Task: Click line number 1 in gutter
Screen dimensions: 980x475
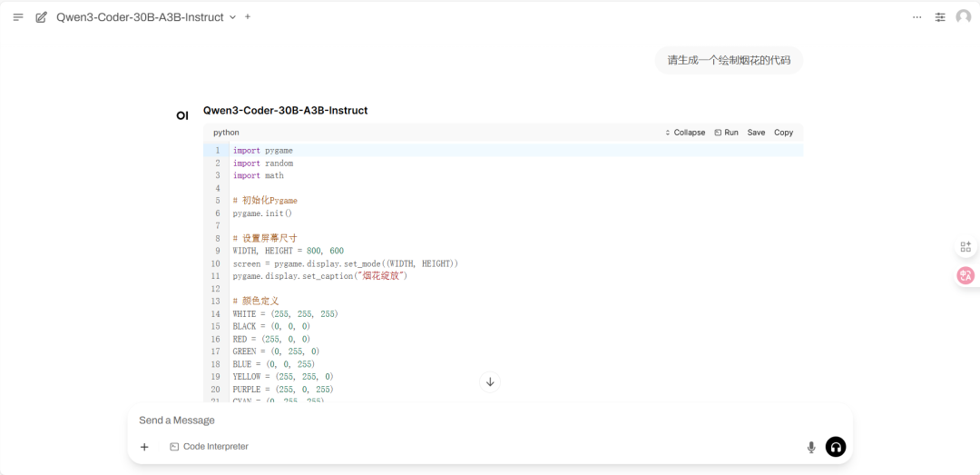Action: coord(218,151)
